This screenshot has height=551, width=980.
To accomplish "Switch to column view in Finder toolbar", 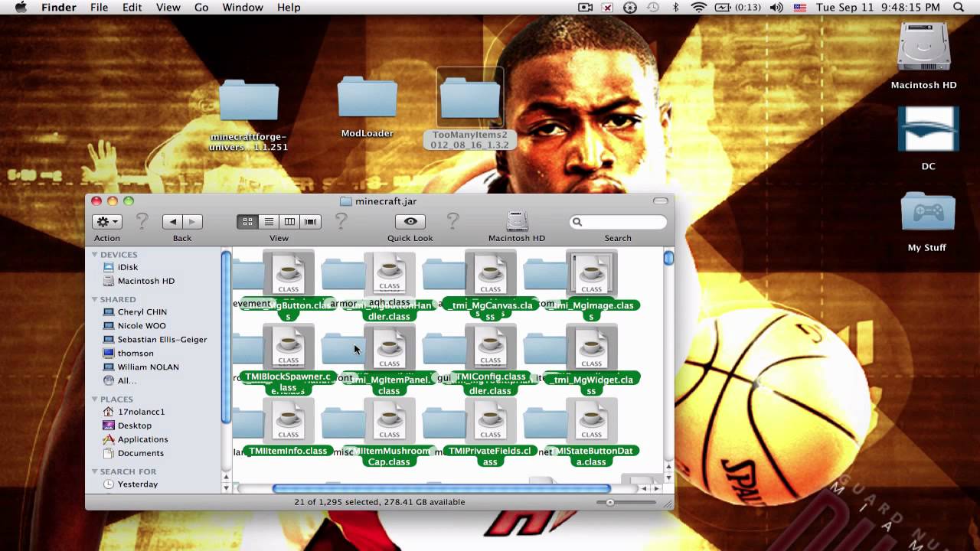I will [x=289, y=221].
